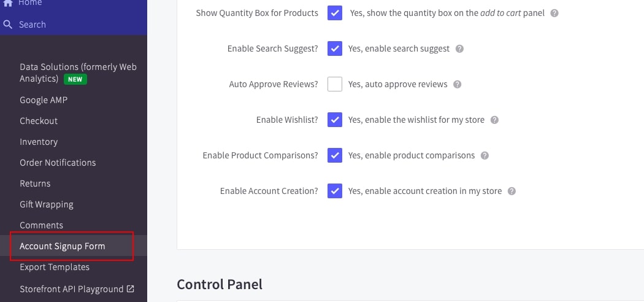Image resolution: width=644 pixels, height=302 pixels.
Task: Click help icon beside quantity box option
Action: pyautogui.click(x=554, y=13)
